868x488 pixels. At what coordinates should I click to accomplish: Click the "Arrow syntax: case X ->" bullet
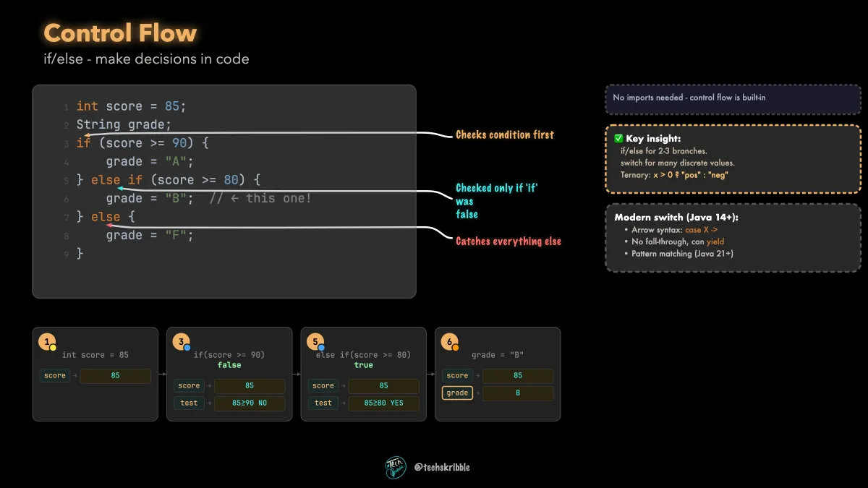pos(675,229)
